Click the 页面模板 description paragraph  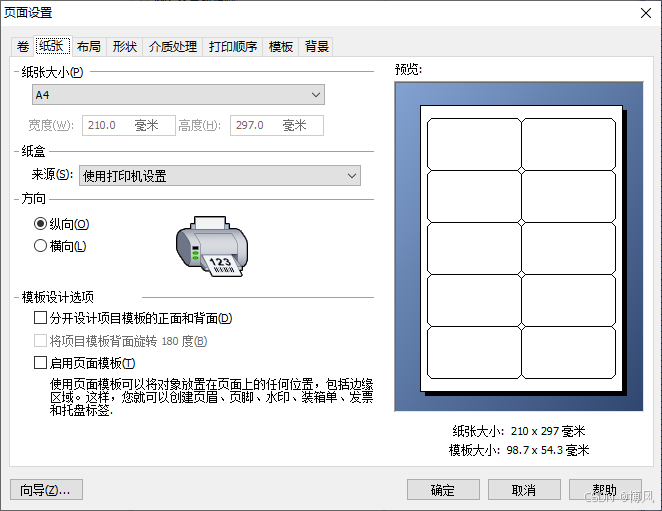(211, 397)
